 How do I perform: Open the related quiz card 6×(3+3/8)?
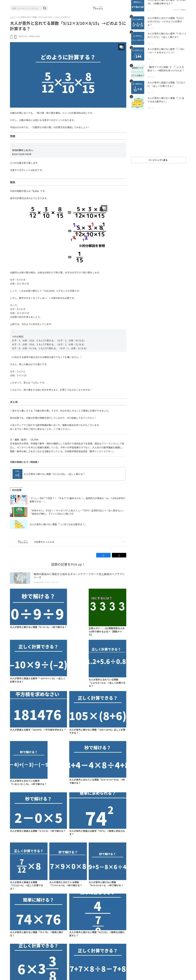[68, 474]
